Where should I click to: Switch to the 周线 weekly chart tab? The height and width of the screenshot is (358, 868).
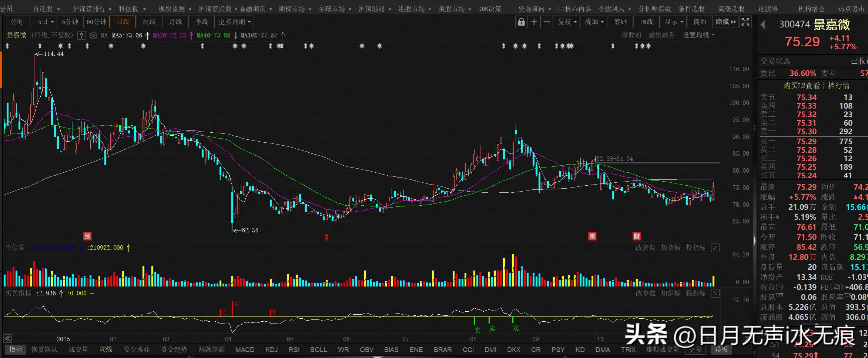click(149, 22)
